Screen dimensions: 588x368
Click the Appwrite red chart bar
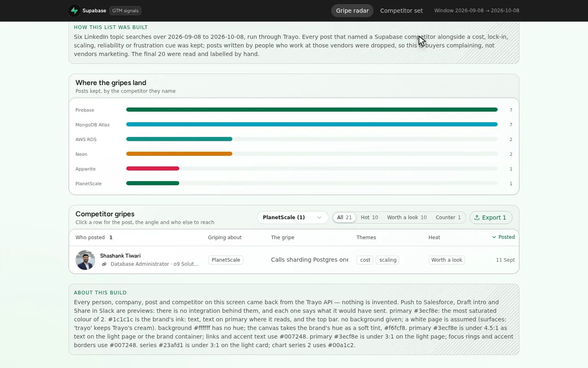point(153,169)
